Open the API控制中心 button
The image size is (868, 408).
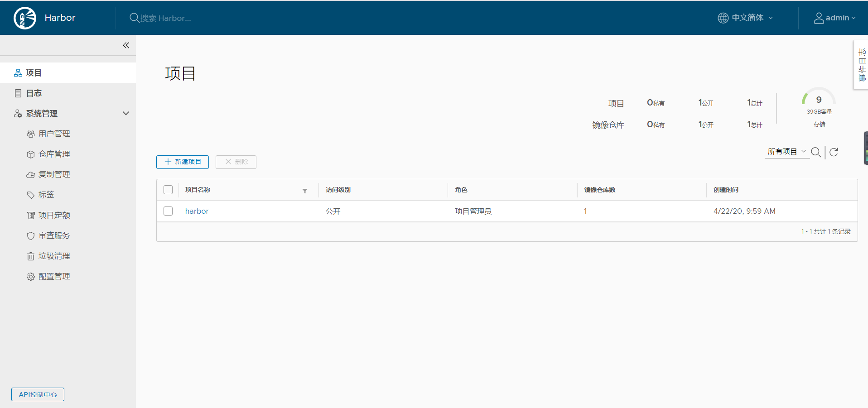point(38,394)
